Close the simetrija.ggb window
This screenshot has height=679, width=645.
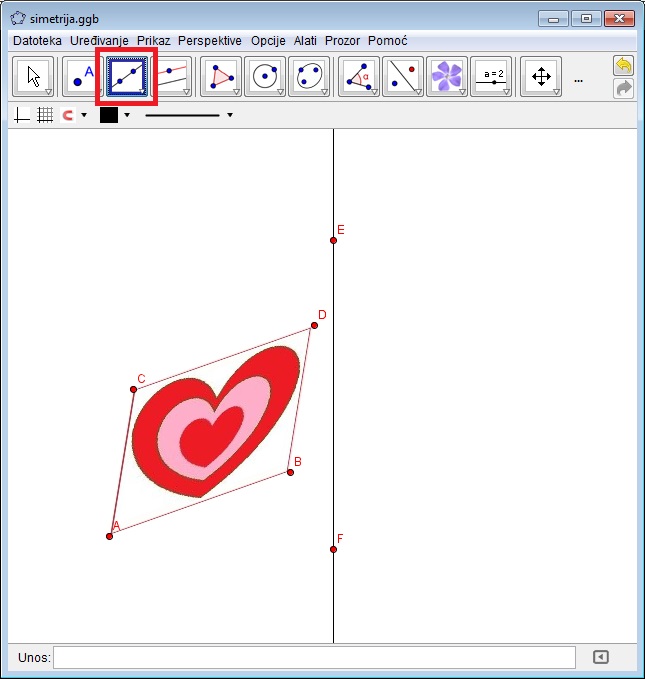(619, 19)
